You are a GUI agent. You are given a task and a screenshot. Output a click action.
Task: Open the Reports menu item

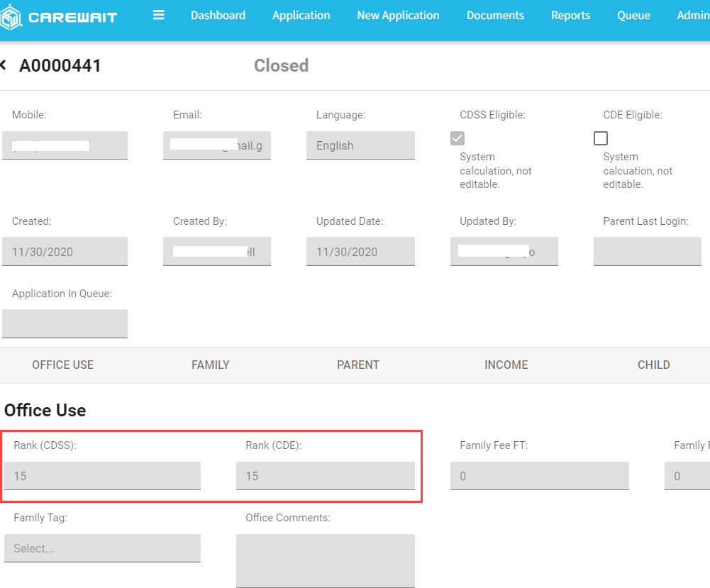570,15
